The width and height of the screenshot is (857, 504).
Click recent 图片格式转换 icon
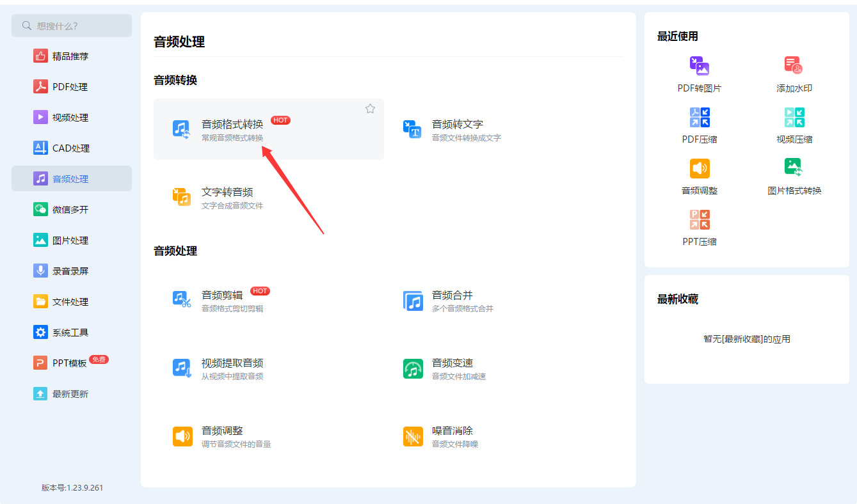click(x=794, y=168)
